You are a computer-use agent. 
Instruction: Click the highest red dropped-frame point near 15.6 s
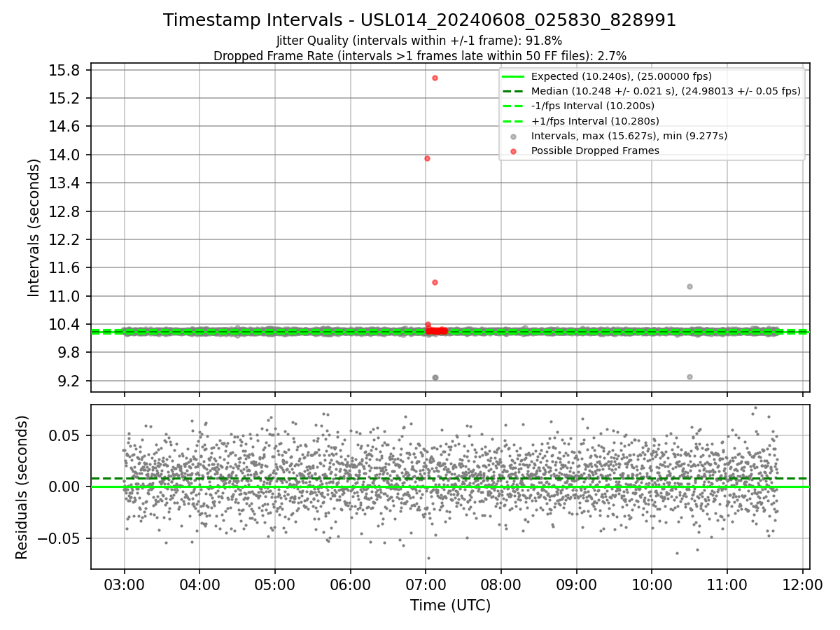pyautogui.click(x=435, y=78)
